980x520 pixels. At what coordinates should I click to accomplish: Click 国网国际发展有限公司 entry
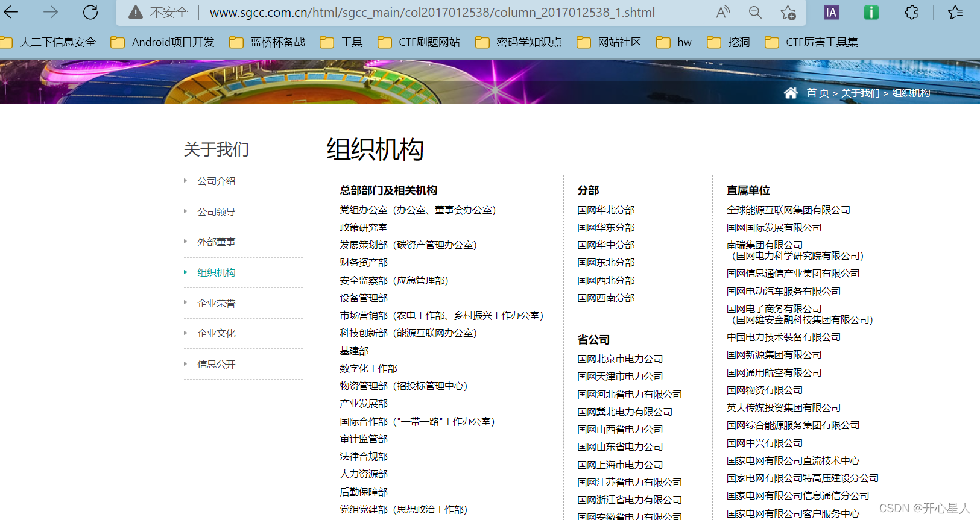[774, 227]
